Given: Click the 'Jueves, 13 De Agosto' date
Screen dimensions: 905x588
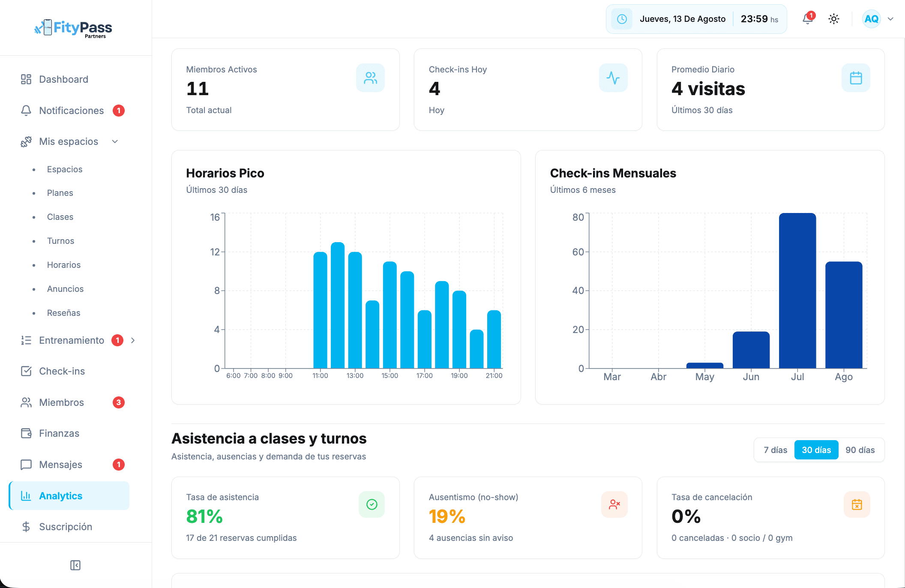Looking at the screenshot, I should coord(683,19).
